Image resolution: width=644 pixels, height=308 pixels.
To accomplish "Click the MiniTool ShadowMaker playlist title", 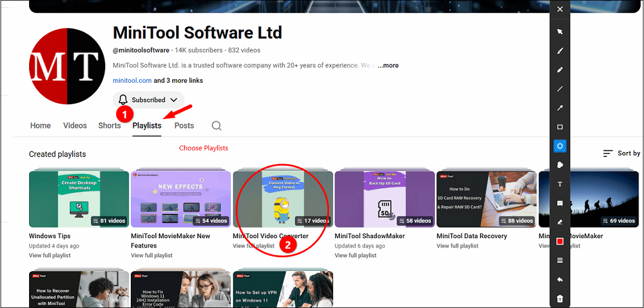I will [370, 236].
